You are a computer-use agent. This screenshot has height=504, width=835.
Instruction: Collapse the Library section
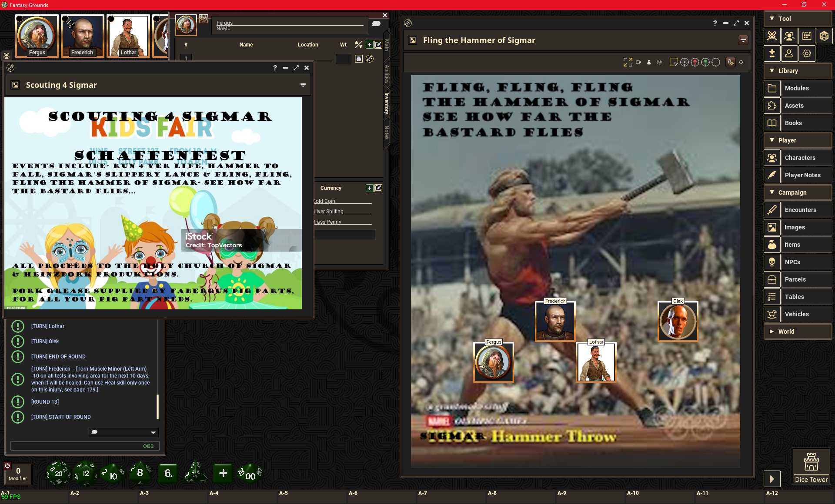point(798,71)
